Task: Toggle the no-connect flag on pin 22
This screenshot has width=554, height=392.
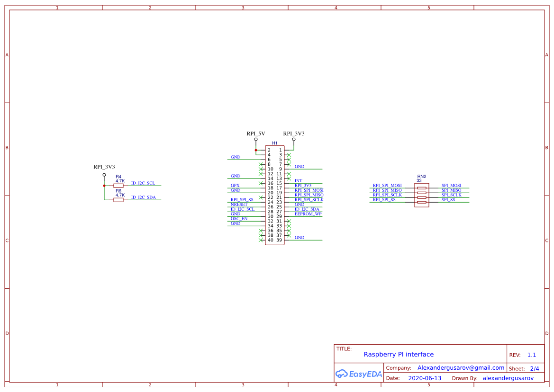Action: [261, 197]
